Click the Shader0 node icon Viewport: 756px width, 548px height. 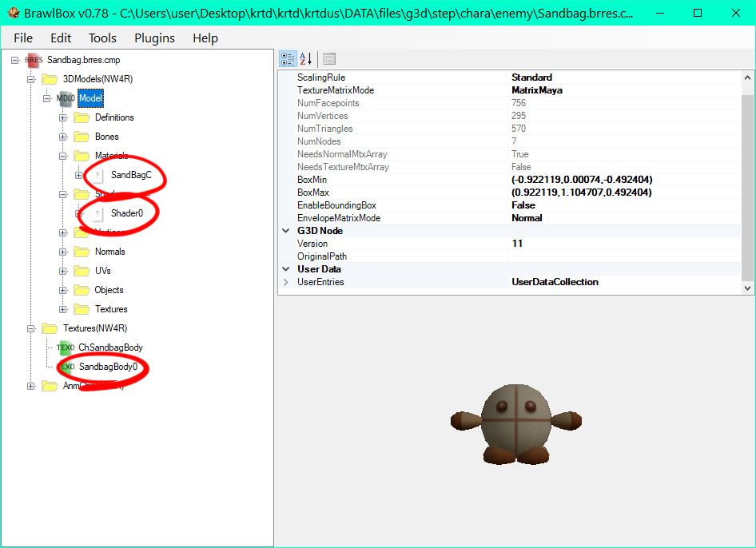97,213
